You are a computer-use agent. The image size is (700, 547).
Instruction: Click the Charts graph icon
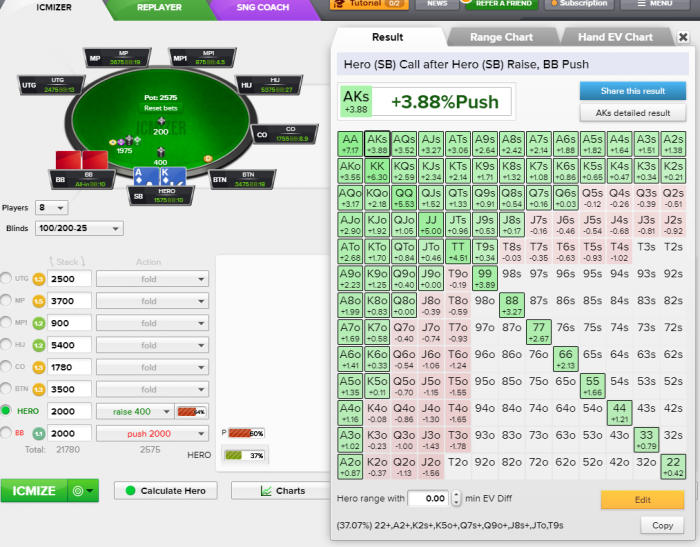pos(266,491)
